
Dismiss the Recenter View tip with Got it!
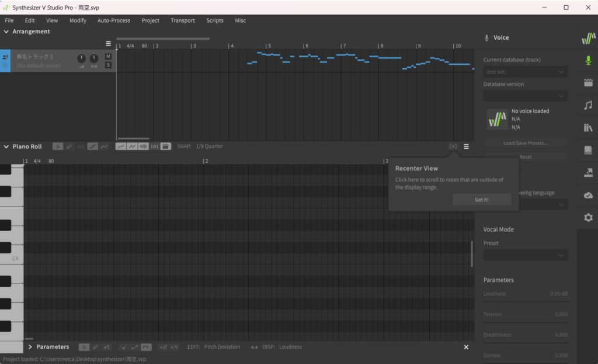(482, 199)
